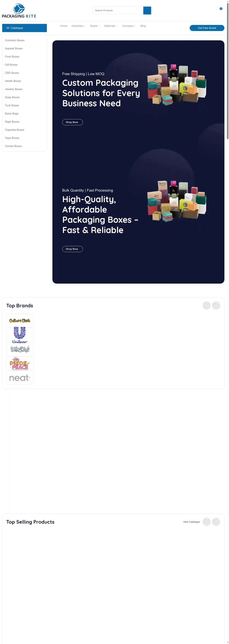
Task: Expand the Styles dropdown menu
Action: point(95,26)
